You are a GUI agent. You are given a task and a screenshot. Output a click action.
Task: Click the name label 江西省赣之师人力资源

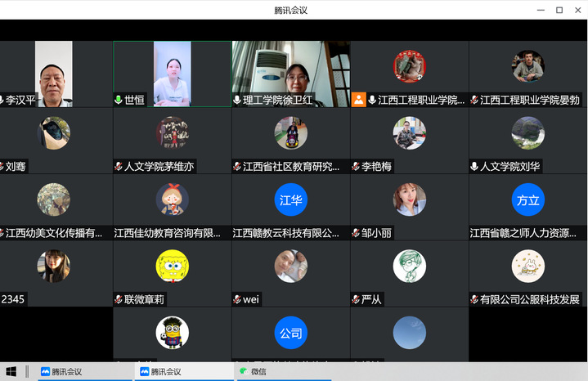[523, 233]
